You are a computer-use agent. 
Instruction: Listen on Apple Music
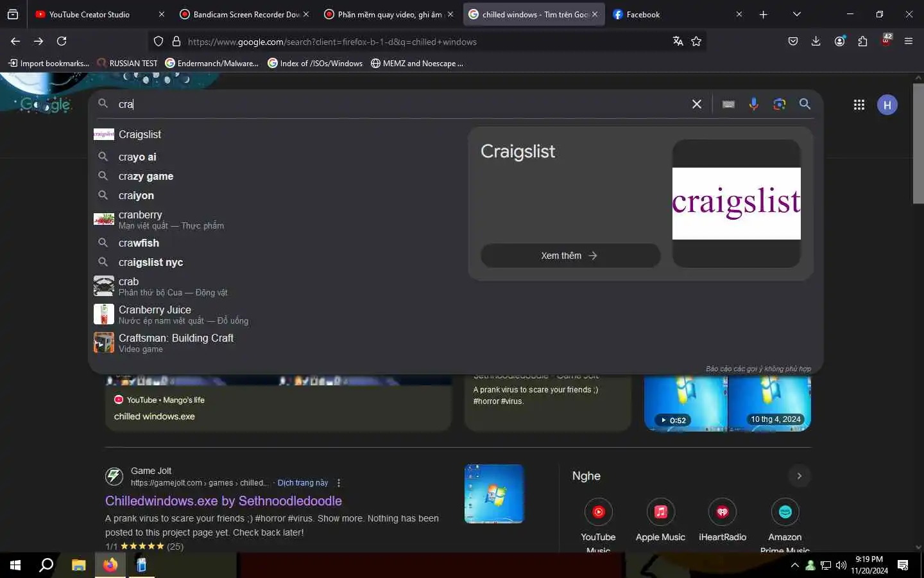point(660,521)
